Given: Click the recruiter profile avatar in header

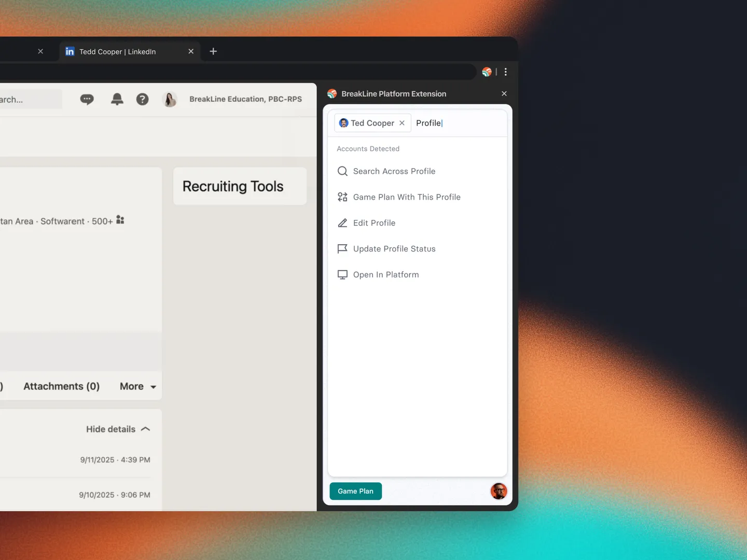Looking at the screenshot, I should pos(170,99).
